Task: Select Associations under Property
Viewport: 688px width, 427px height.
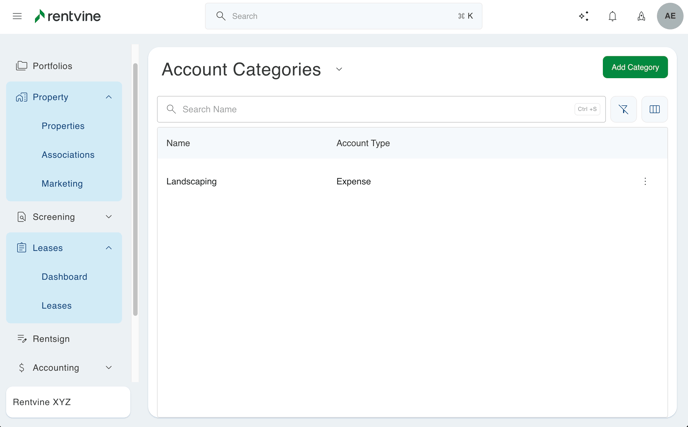Action: pos(68,155)
